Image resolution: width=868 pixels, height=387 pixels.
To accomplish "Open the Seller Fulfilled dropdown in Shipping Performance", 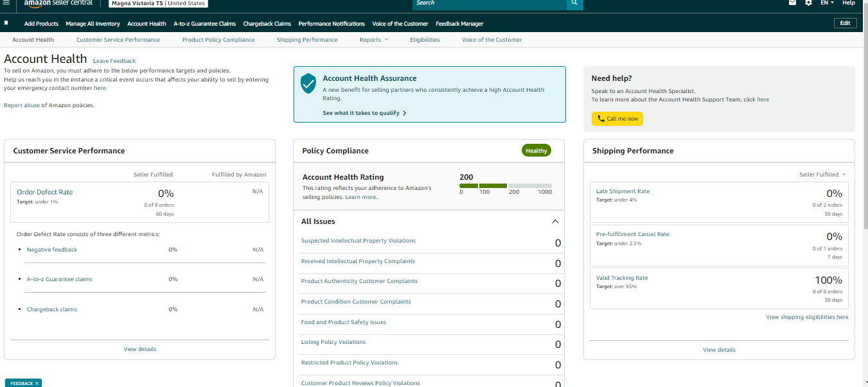I will coord(822,175).
